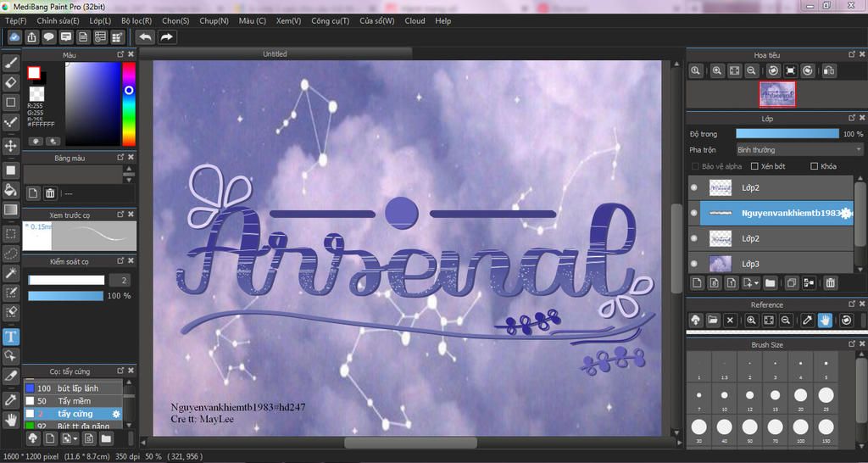Toggle visibility of the lower Lớp2 layer

[x=694, y=238]
